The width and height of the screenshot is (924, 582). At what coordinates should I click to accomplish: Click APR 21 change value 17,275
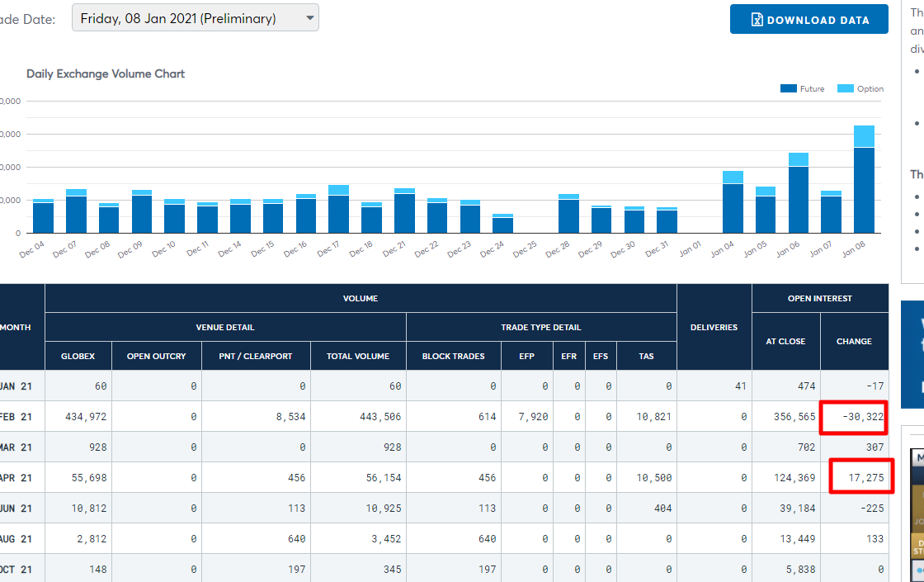coord(865,478)
